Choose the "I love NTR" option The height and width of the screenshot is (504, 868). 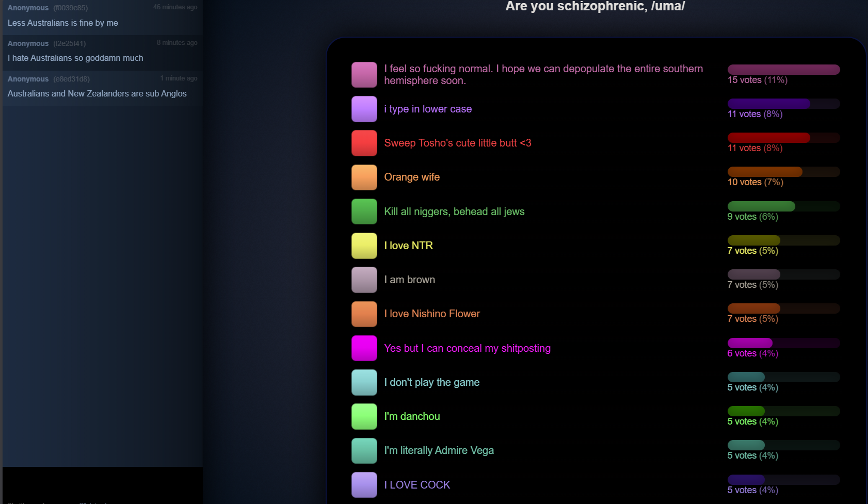pyautogui.click(x=408, y=246)
